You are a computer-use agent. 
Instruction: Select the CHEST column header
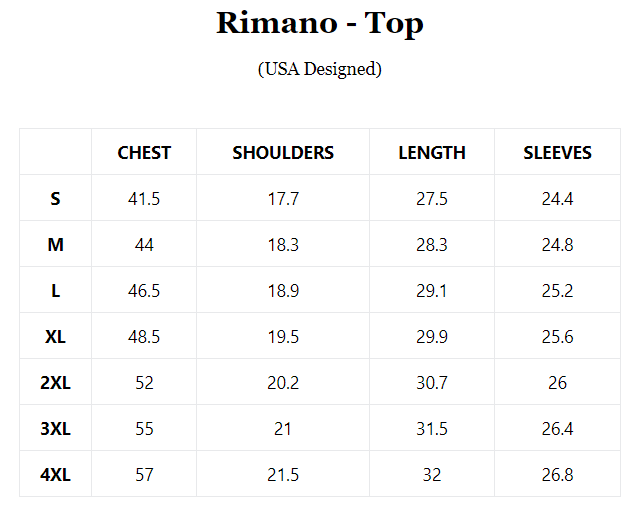click(x=144, y=153)
